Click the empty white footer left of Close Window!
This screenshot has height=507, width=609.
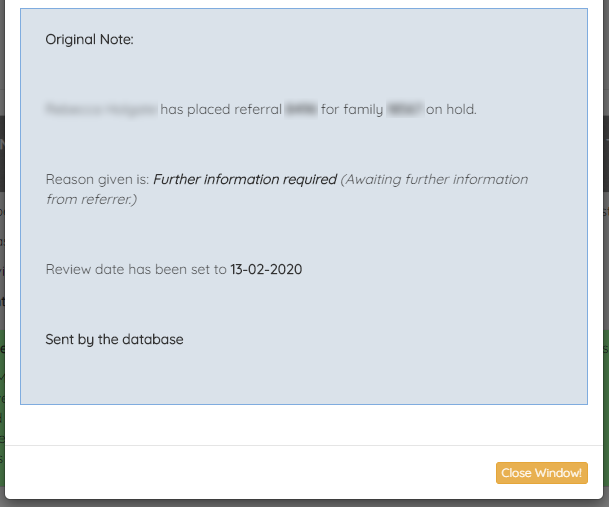(x=250, y=473)
